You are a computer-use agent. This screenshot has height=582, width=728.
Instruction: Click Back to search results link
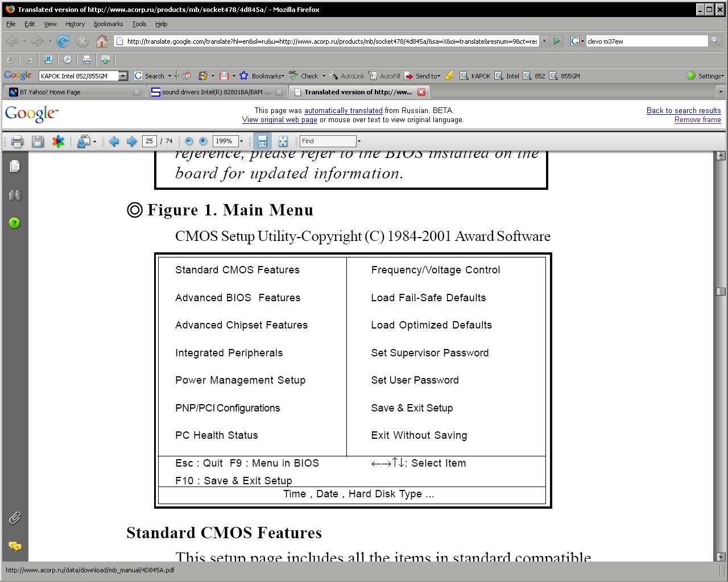(684, 110)
